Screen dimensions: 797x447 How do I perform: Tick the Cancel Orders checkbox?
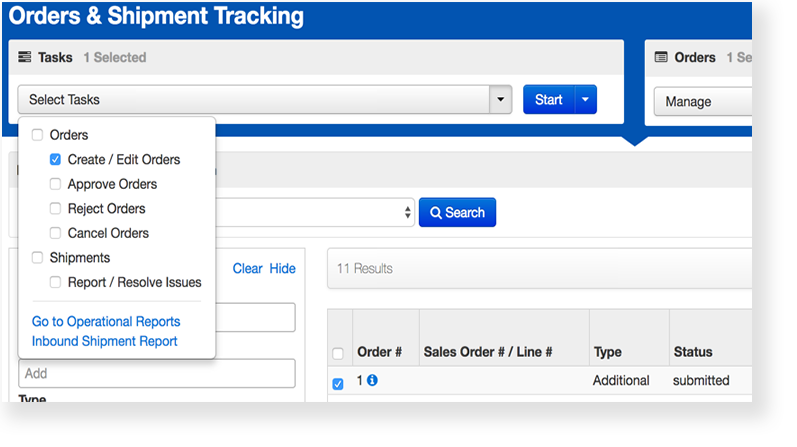point(56,233)
